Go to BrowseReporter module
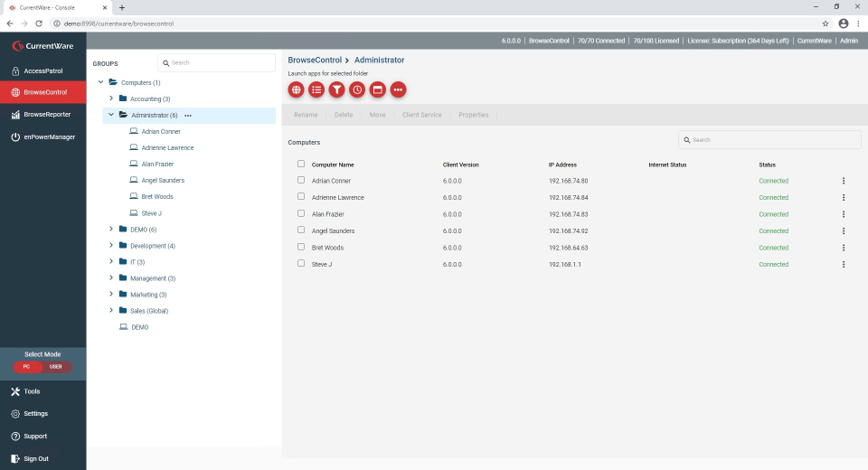The image size is (868, 470). tap(46, 115)
